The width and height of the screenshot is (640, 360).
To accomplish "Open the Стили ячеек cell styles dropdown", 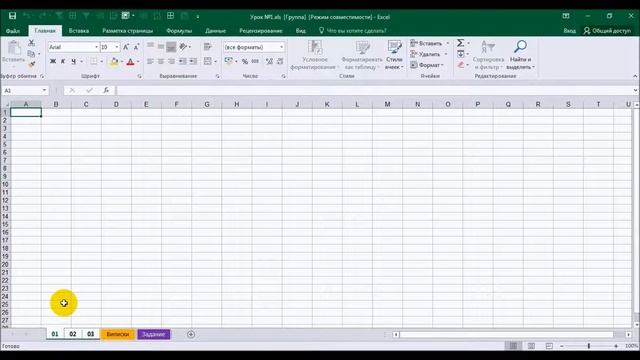I will [394, 56].
